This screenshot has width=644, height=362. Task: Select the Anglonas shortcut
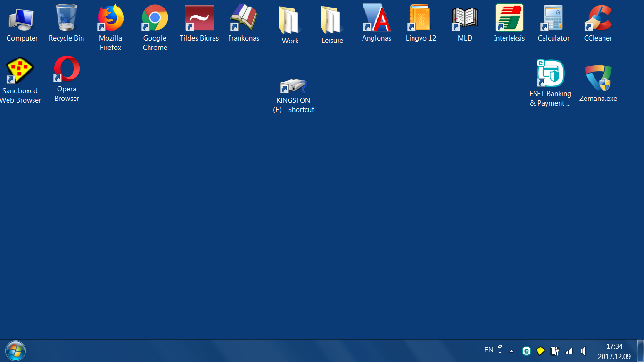(376, 24)
